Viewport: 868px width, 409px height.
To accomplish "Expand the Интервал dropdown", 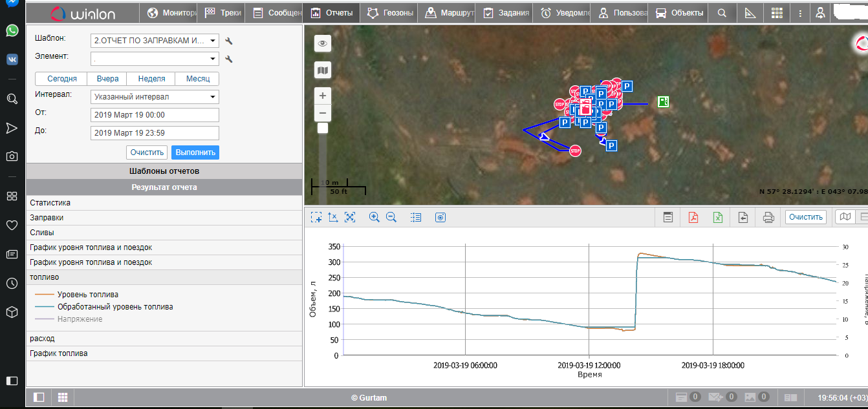I will click(x=155, y=97).
